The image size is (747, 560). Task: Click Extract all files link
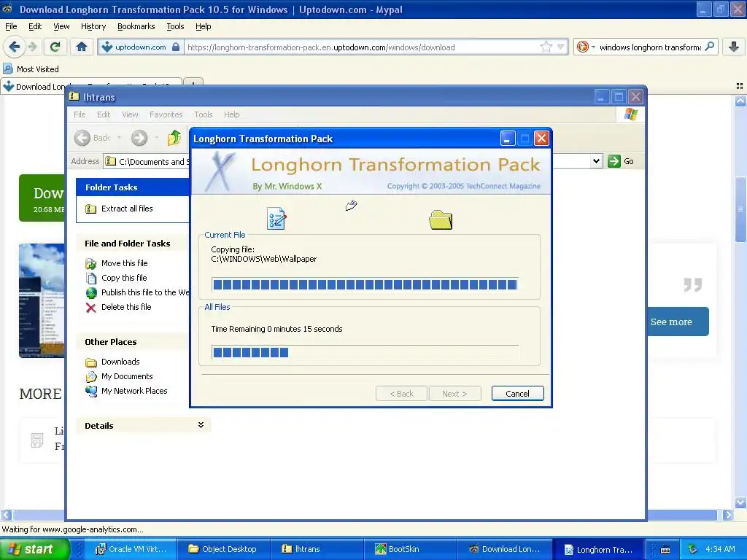click(x=127, y=209)
